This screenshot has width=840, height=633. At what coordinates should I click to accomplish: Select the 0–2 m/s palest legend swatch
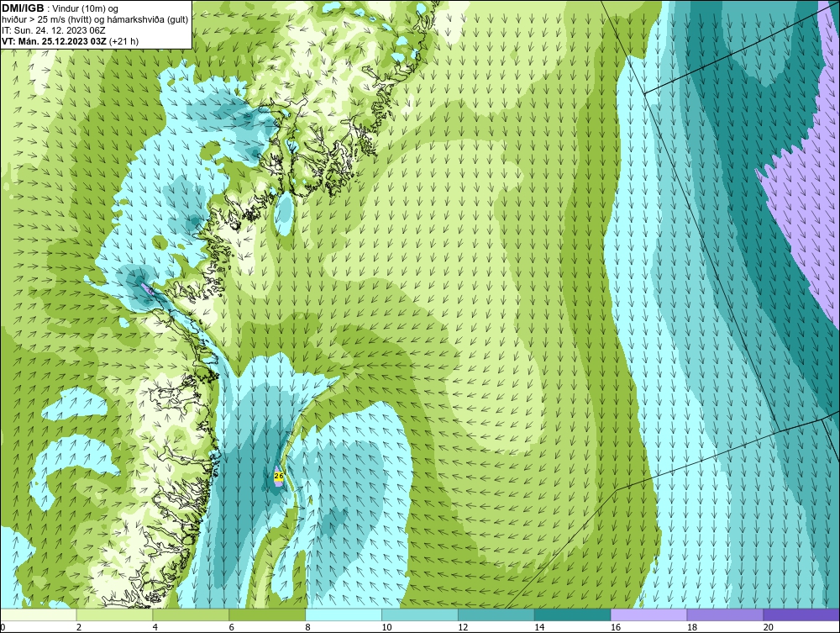[38, 615]
